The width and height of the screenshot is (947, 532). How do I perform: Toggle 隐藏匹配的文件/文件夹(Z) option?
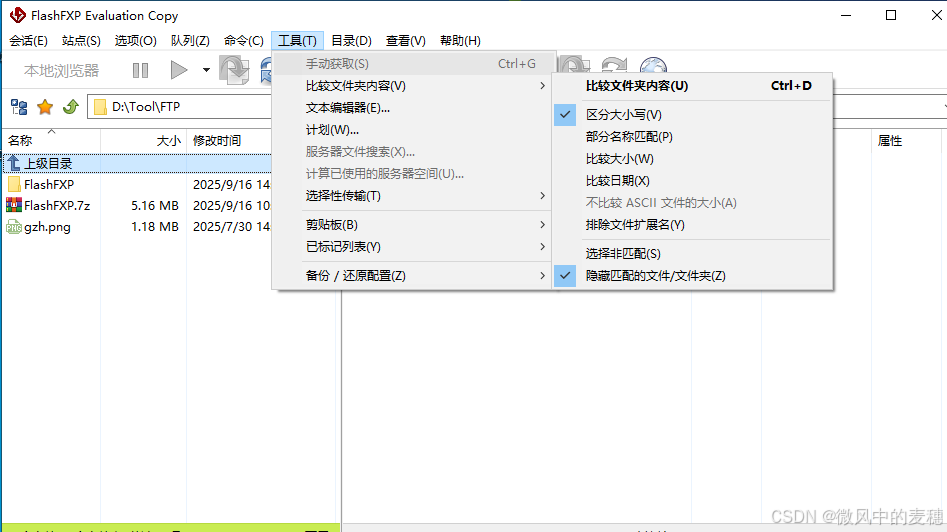(692, 276)
